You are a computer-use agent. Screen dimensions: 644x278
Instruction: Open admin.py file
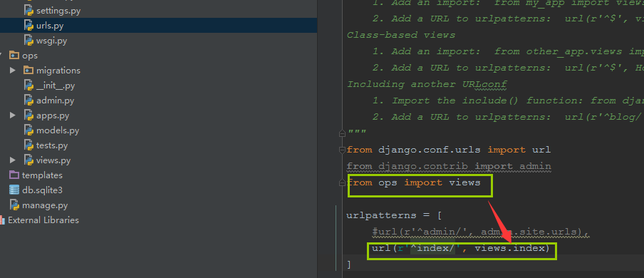[x=55, y=101]
